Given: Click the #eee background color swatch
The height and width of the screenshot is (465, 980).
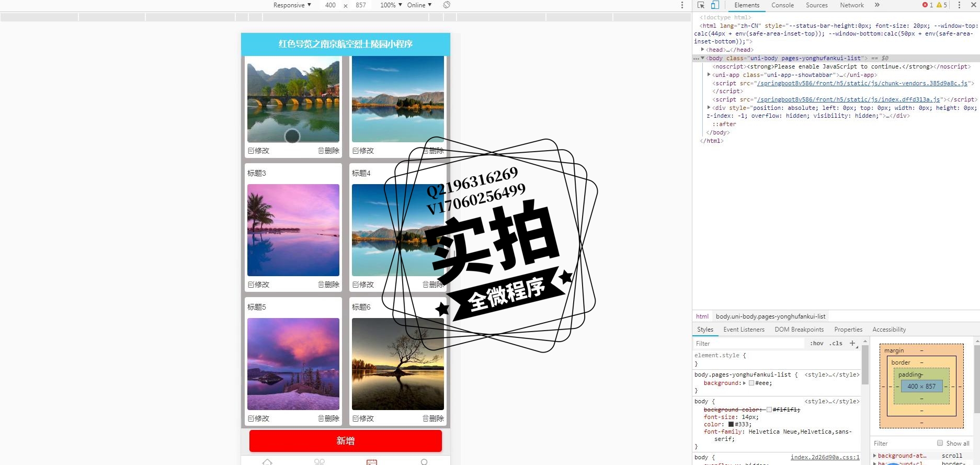Looking at the screenshot, I should (x=751, y=383).
